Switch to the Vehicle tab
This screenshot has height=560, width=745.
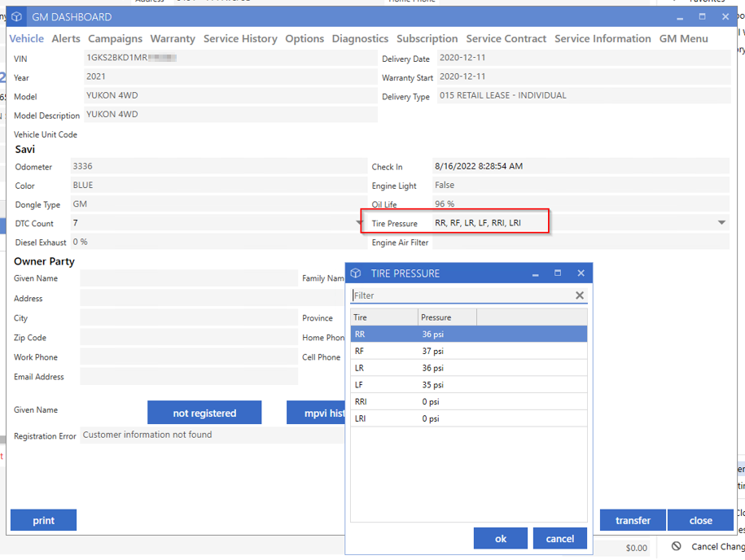click(27, 39)
